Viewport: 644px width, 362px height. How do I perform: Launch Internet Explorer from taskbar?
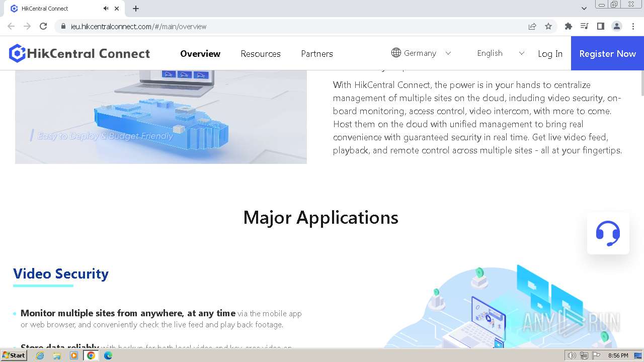40,355
